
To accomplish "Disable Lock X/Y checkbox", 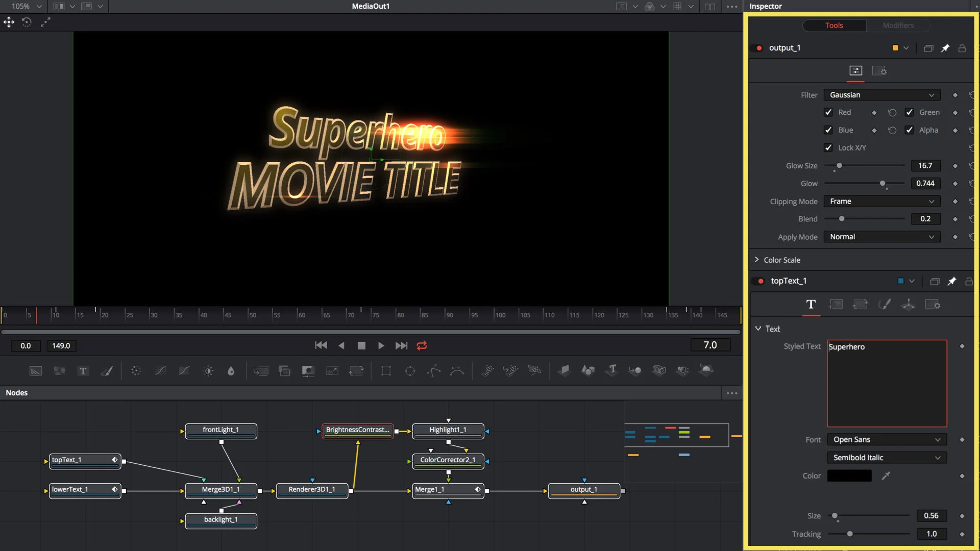I will point(828,147).
